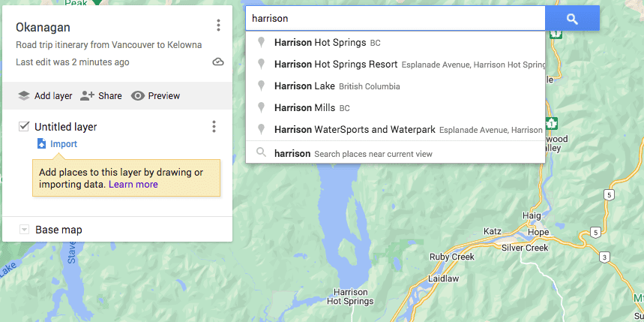The width and height of the screenshot is (644, 322).
Task: Click pin icon beside Harrison Hot Springs BC
Action: (261, 42)
